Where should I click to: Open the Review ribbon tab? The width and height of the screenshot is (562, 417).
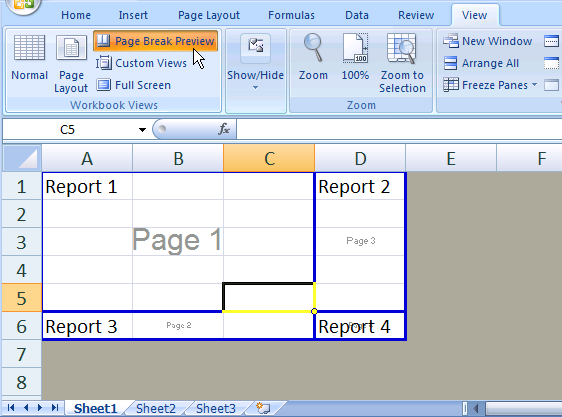[x=416, y=15]
